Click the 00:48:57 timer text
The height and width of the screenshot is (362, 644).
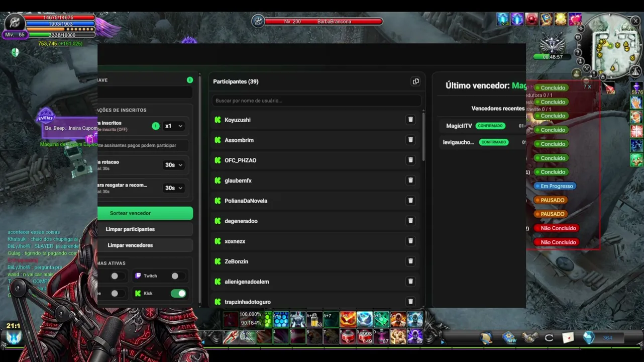click(x=553, y=57)
